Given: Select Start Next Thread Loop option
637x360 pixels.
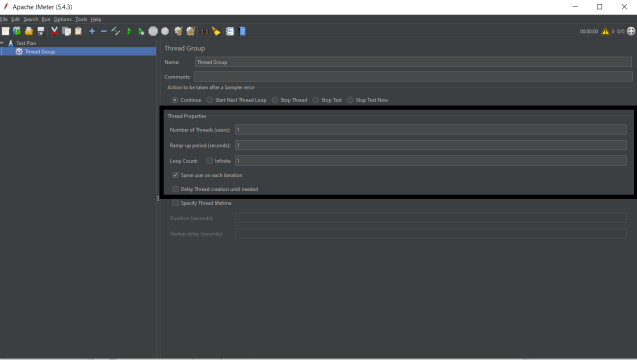Looking at the screenshot, I should [x=210, y=100].
